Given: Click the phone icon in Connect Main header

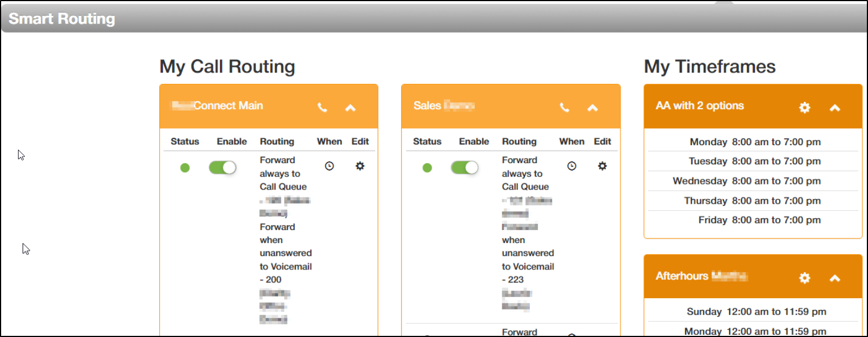Looking at the screenshot, I should click(x=322, y=107).
